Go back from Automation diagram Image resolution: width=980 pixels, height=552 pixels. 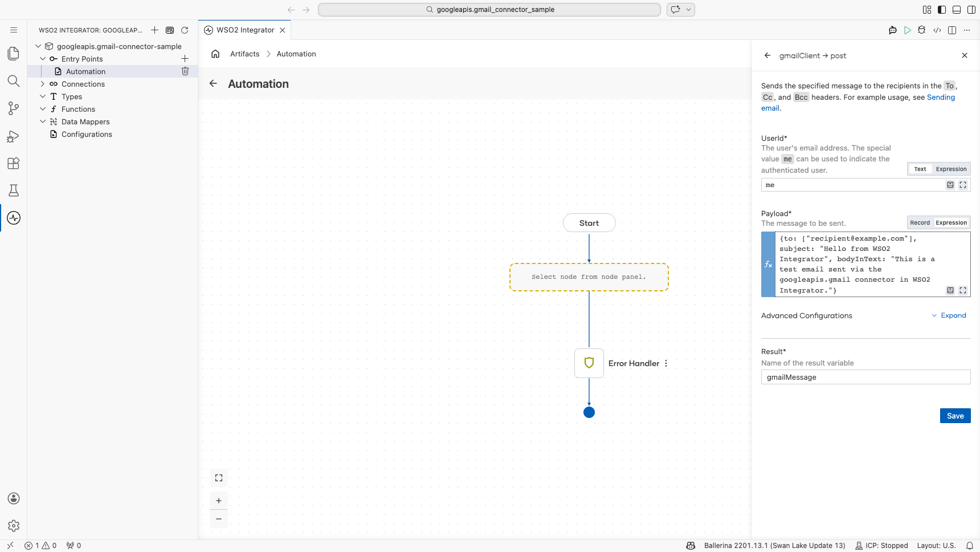point(213,84)
